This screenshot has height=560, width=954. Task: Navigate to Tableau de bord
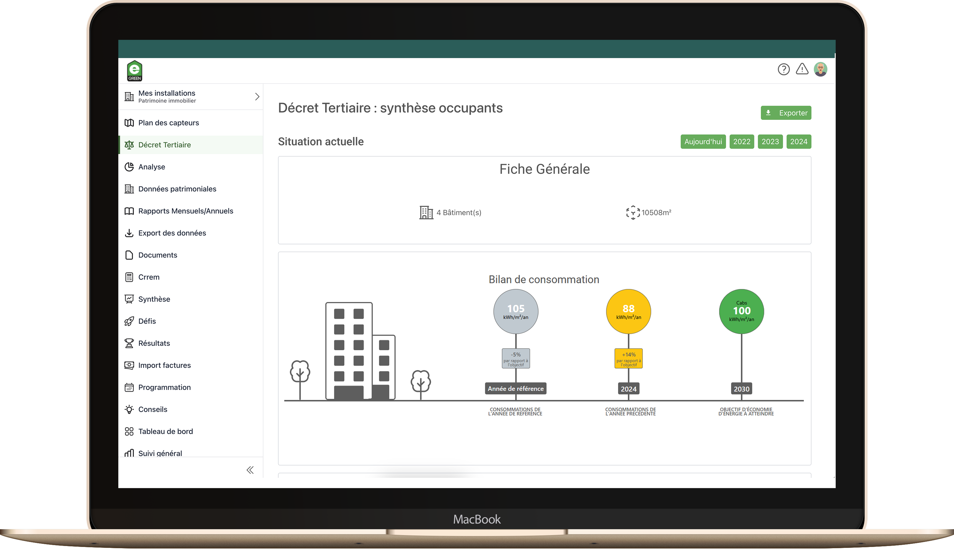[x=165, y=431]
